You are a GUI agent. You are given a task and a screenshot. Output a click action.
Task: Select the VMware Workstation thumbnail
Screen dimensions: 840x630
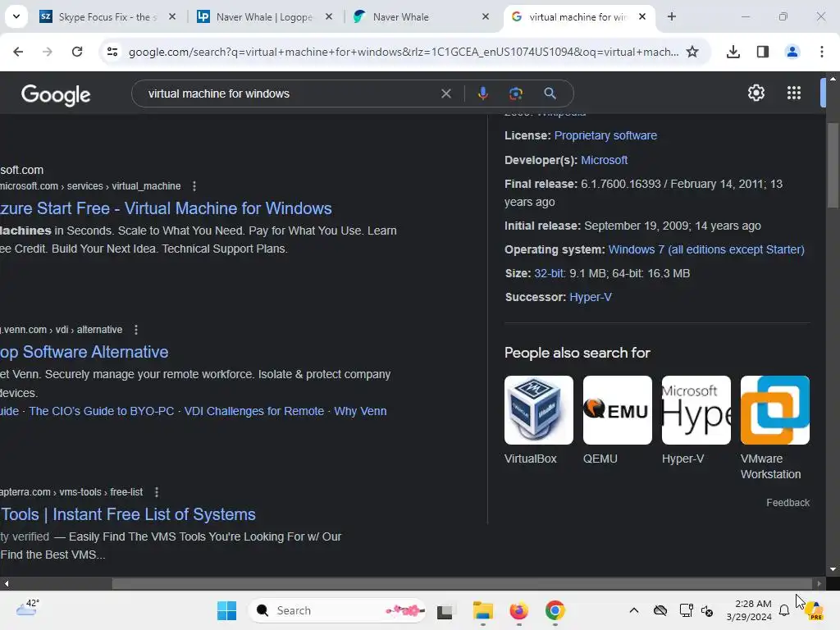(774, 410)
